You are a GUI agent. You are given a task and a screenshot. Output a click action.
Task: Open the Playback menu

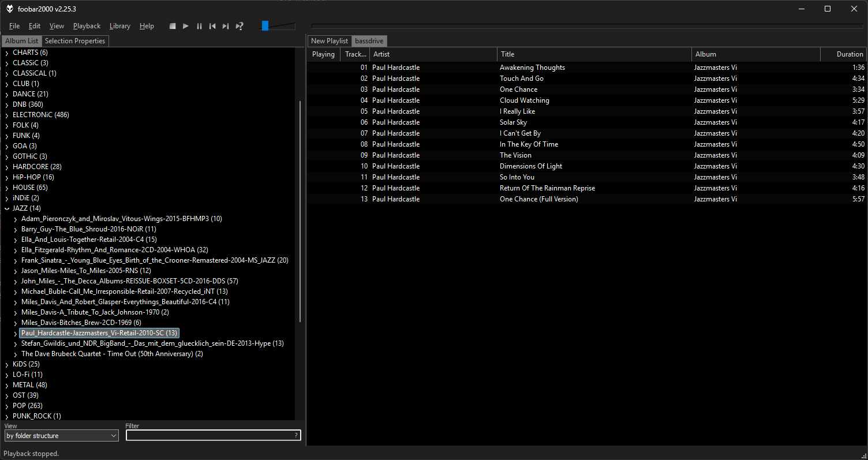pyautogui.click(x=87, y=26)
